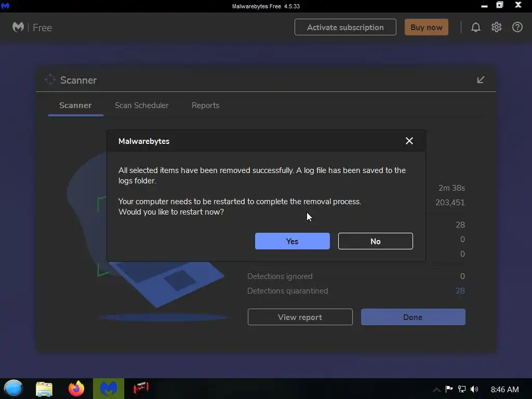532x399 pixels.
Task: Click the Action Center flag tray icon
Action: click(449, 389)
